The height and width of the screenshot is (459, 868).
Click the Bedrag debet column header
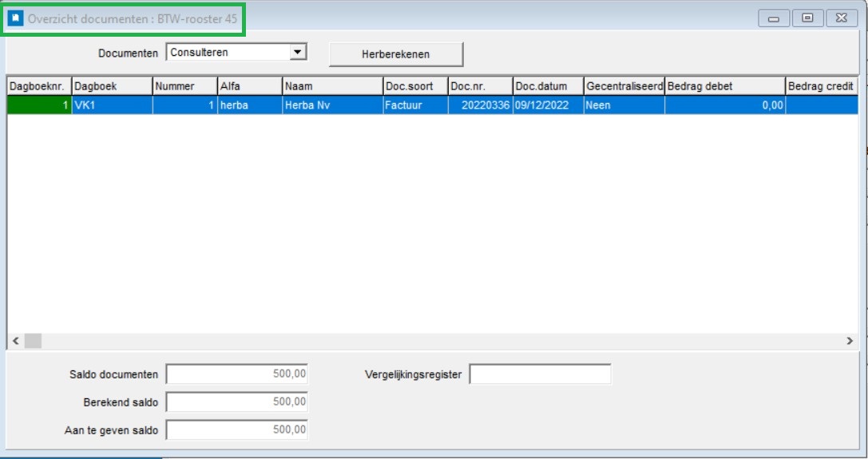[724, 86]
